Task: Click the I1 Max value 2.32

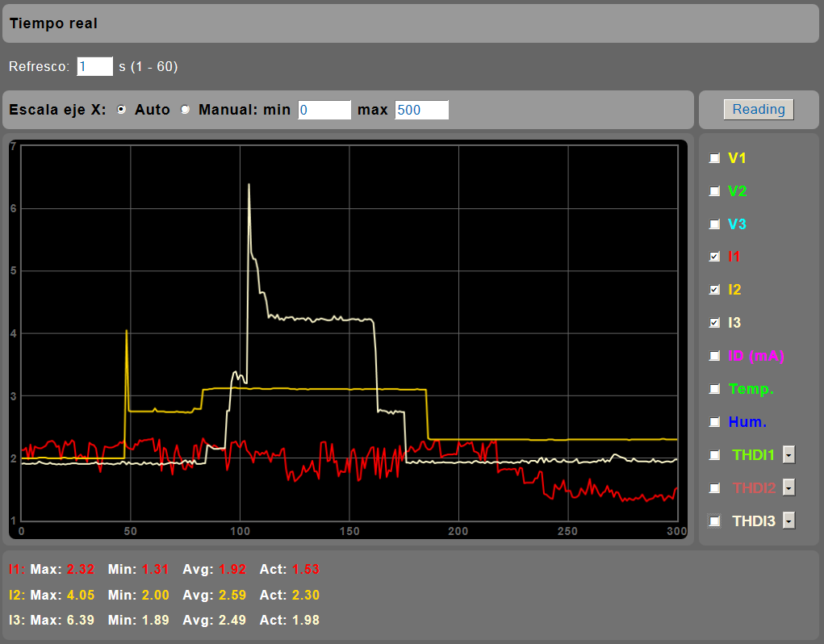Action: coord(81,570)
